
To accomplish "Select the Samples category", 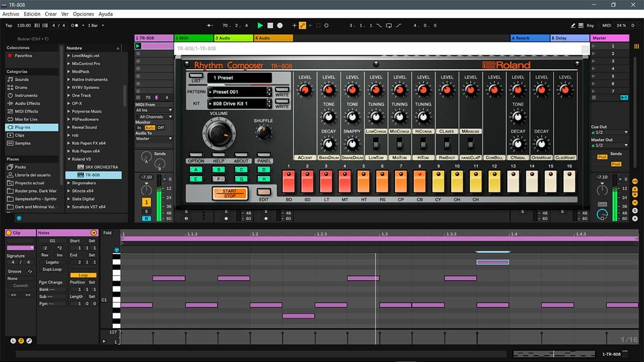I will click(23, 143).
